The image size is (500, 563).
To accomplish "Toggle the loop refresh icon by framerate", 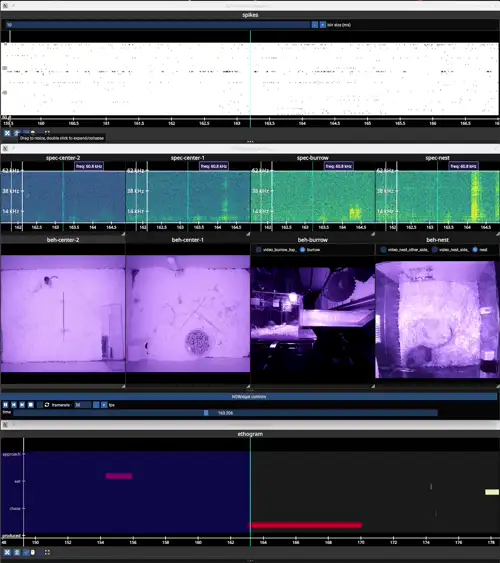I will 47,405.
